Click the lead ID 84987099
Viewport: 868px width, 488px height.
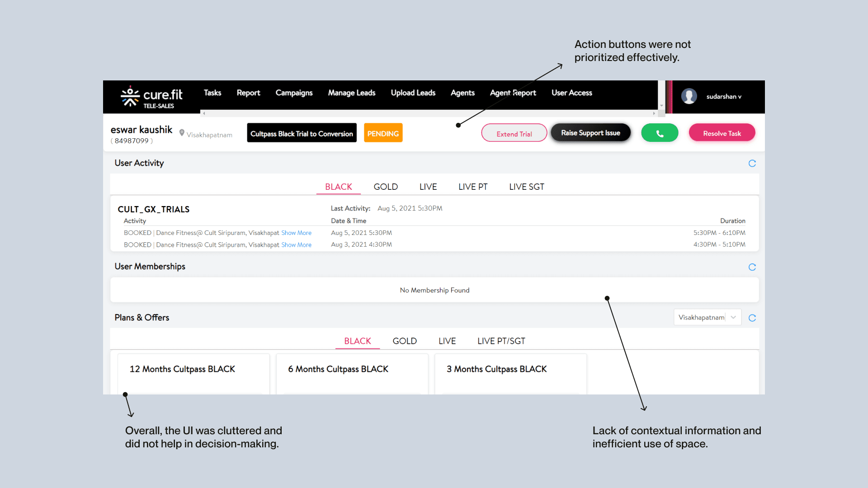pos(132,141)
